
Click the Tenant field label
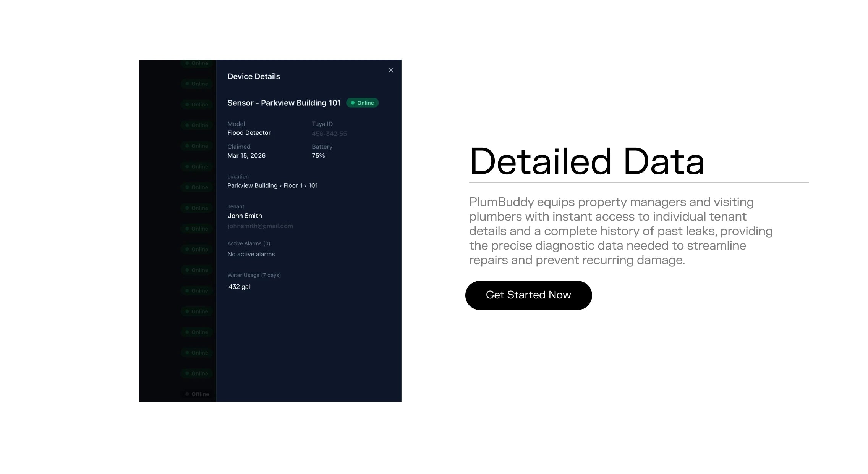tap(236, 206)
